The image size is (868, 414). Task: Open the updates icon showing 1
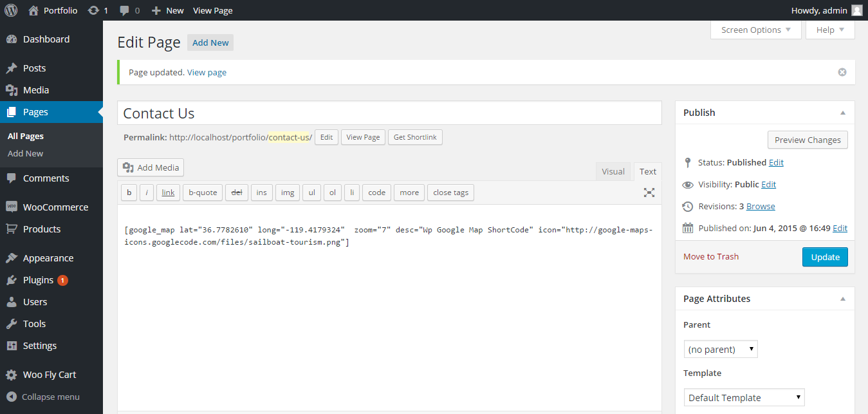coord(93,10)
